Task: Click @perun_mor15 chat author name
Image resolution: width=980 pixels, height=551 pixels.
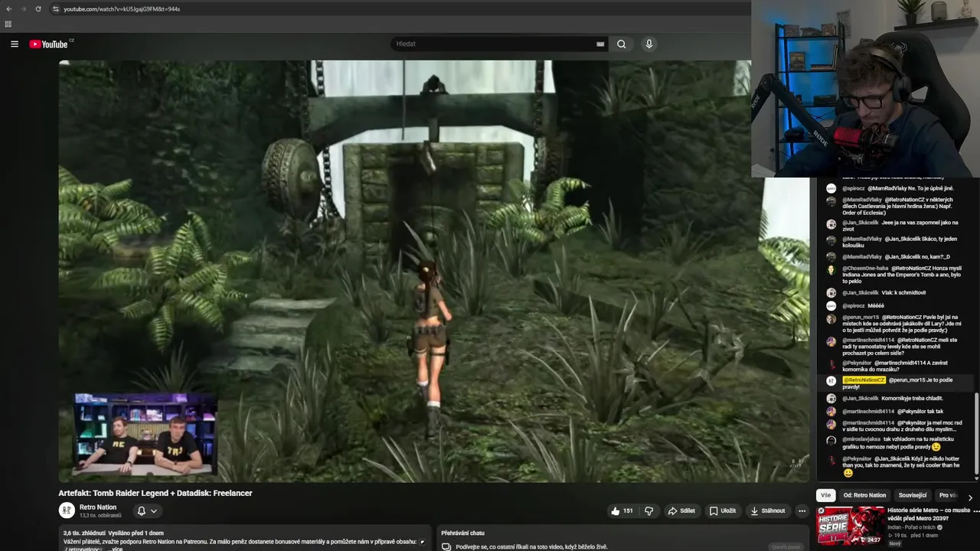Action: (x=861, y=317)
